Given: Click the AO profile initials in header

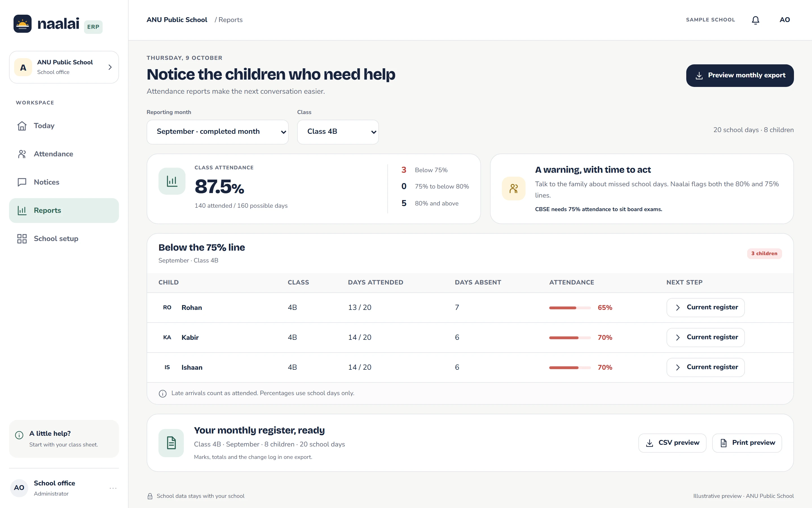Looking at the screenshot, I should pyautogui.click(x=784, y=20).
